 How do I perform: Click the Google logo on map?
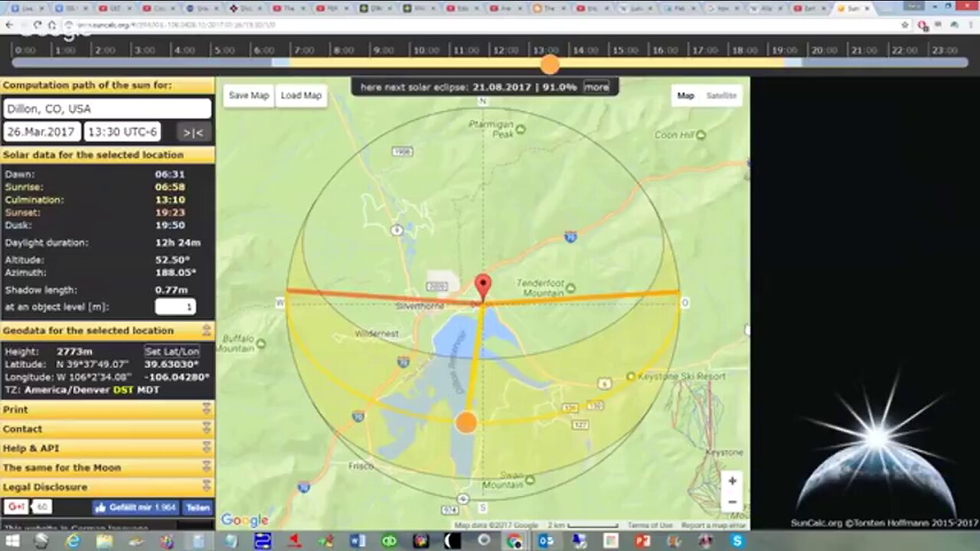coord(244,520)
